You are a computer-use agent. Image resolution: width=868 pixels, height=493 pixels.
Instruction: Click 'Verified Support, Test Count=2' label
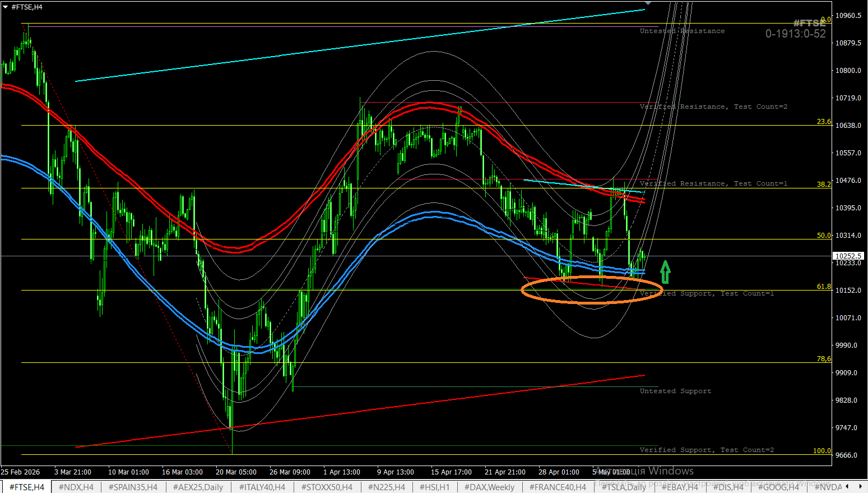[707, 450]
